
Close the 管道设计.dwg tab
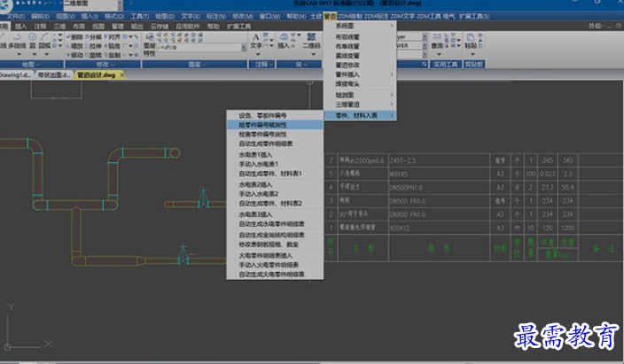coord(122,74)
